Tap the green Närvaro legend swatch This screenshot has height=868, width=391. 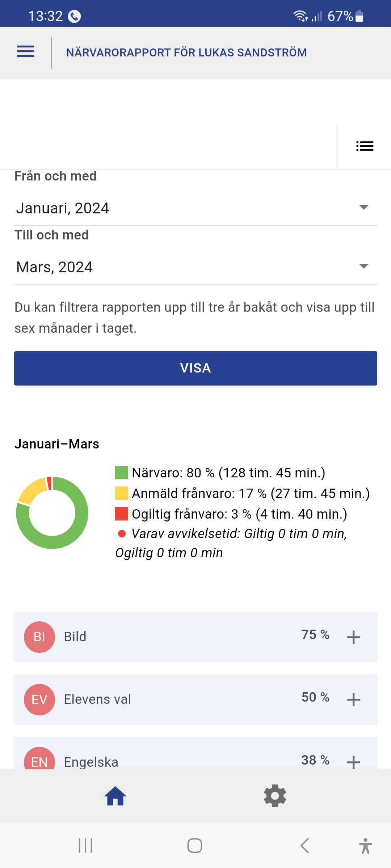pyautogui.click(x=122, y=473)
